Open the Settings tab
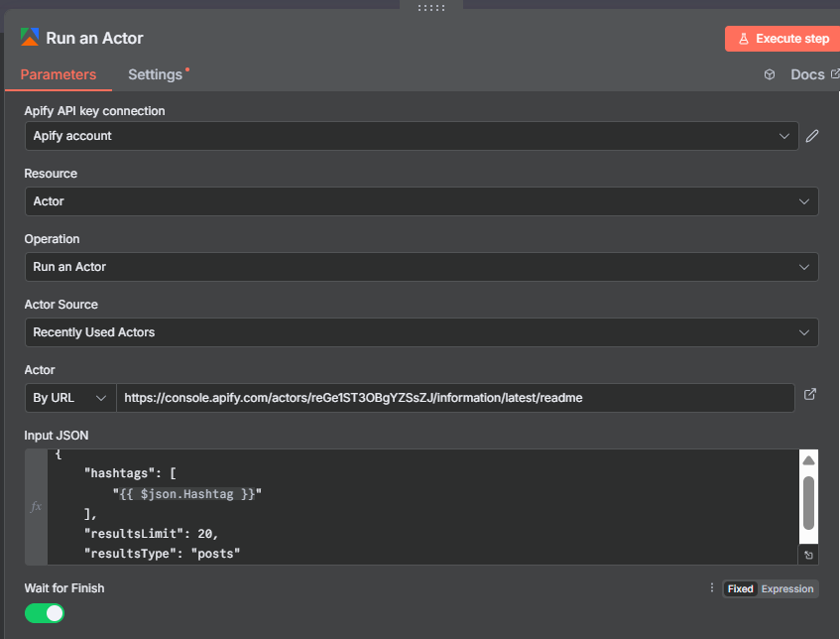840x639 pixels. pyautogui.click(x=156, y=74)
